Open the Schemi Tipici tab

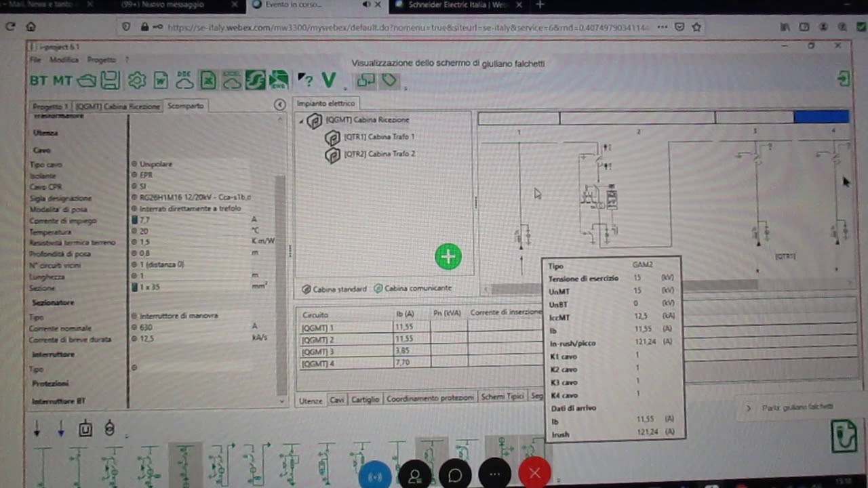click(502, 397)
